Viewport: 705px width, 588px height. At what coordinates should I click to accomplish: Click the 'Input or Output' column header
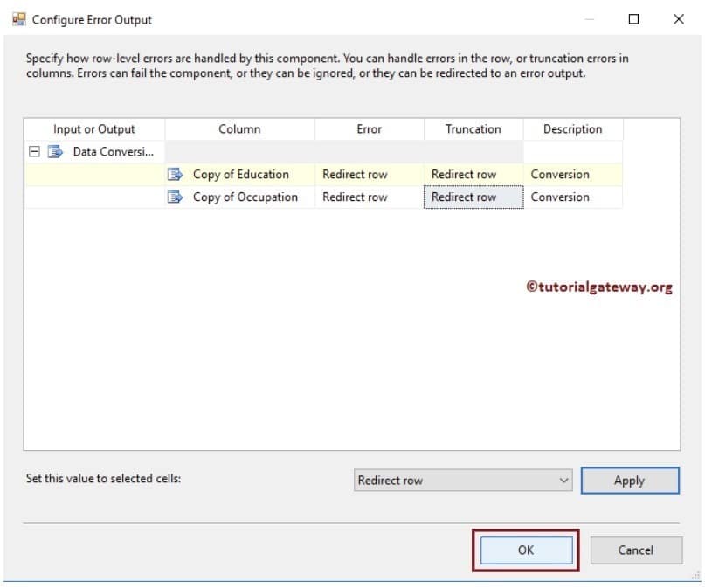point(94,128)
